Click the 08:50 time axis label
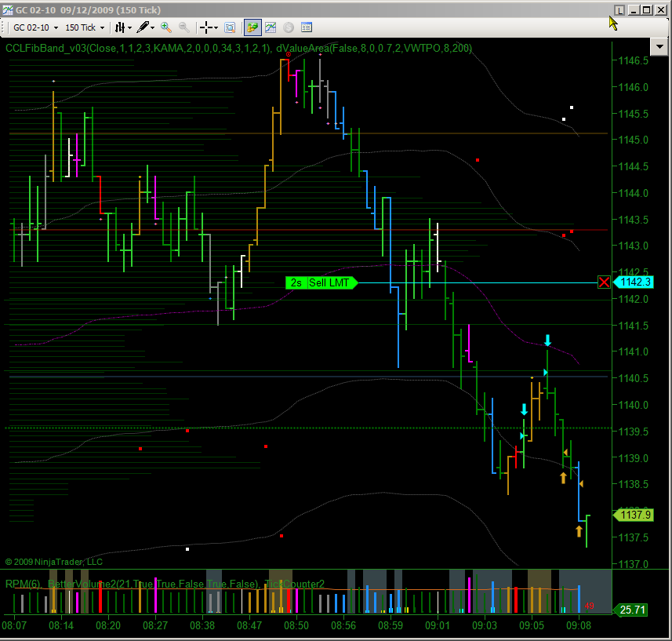 (x=296, y=625)
